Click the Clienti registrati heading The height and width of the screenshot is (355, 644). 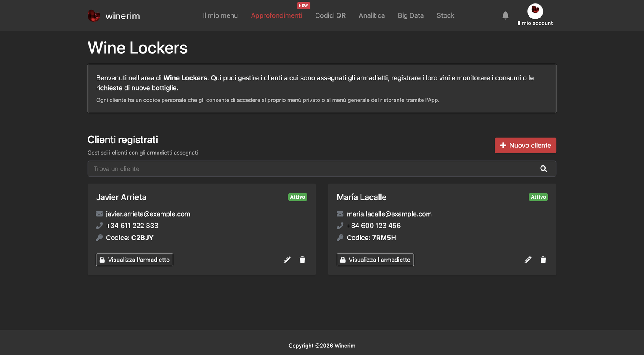point(123,140)
